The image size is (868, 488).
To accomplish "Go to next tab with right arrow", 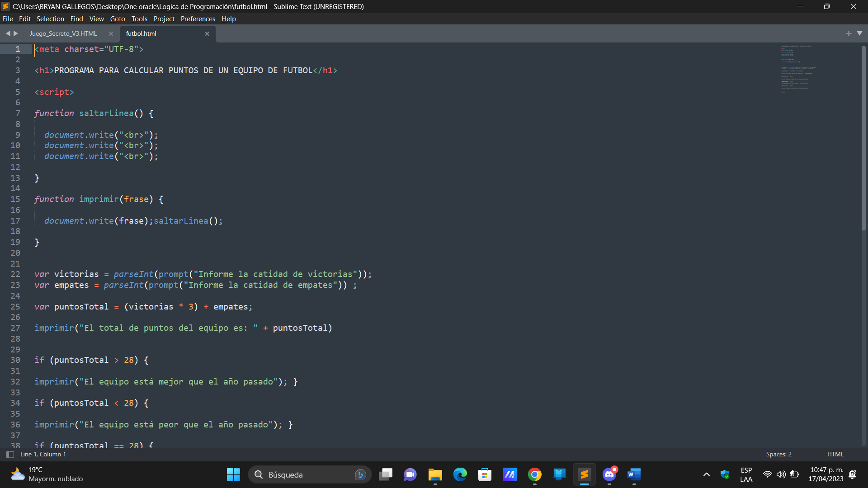I will (x=16, y=33).
